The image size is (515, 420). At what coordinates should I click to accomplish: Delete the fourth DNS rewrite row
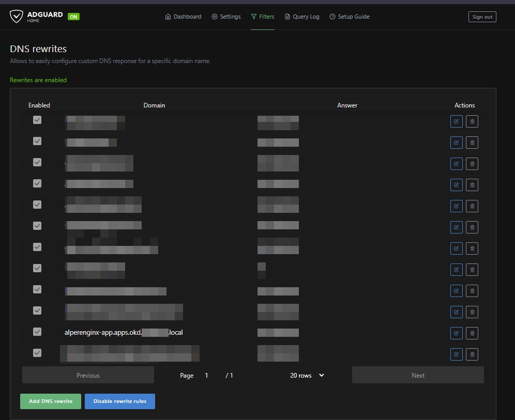point(472,185)
